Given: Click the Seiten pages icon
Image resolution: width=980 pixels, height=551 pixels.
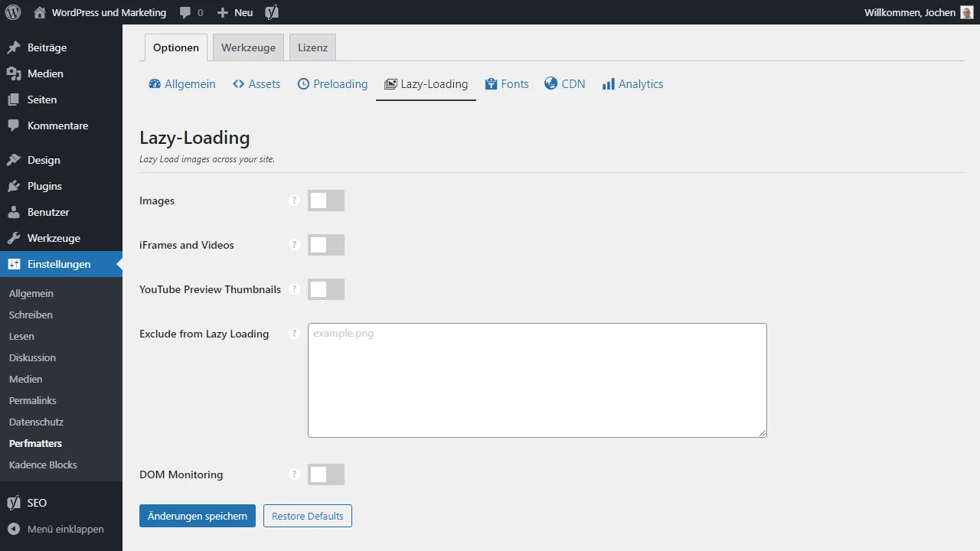Looking at the screenshot, I should [14, 99].
